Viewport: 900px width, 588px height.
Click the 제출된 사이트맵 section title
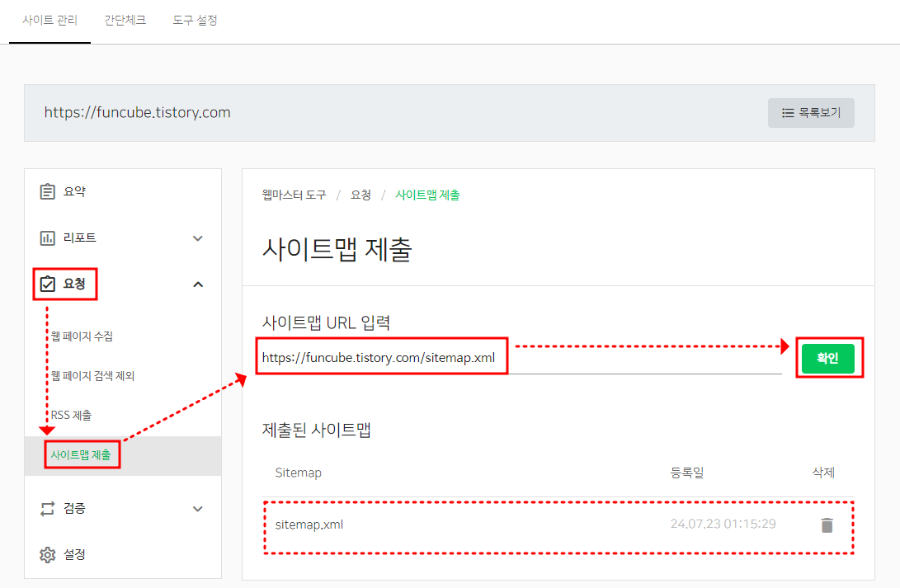[x=316, y=430]
